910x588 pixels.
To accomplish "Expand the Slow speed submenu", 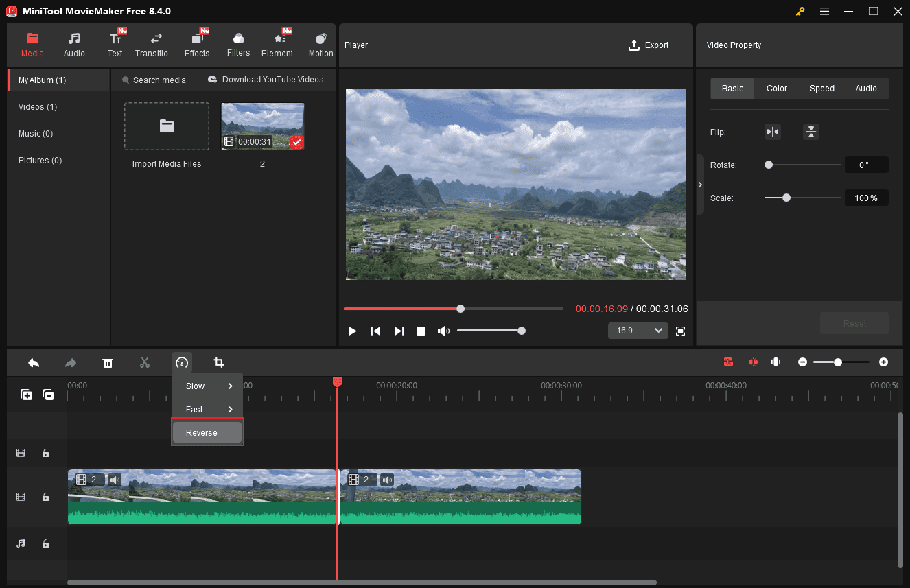I will [207, 386].
